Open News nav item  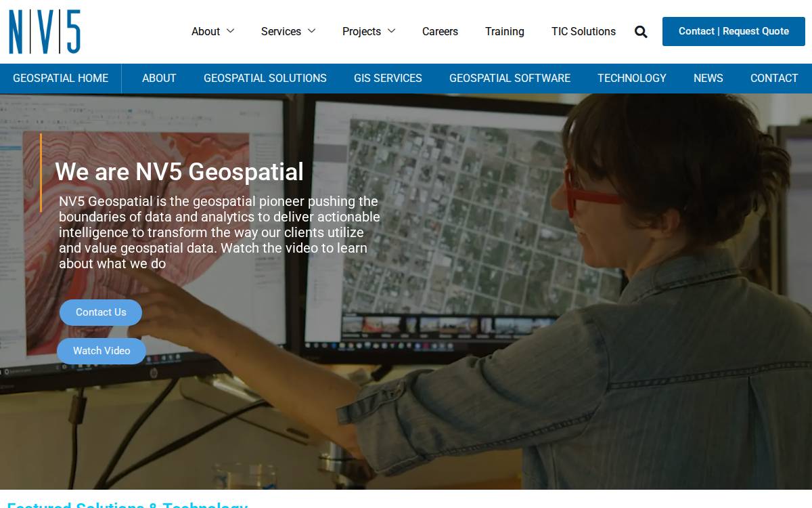708,78
